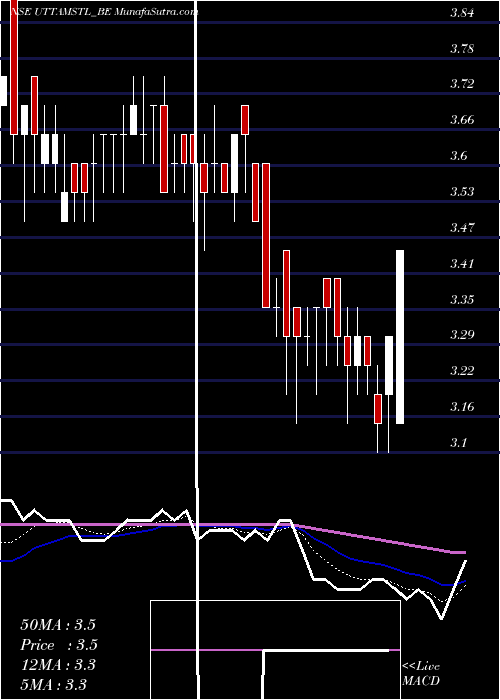Click the tallest red candle near 3.84
500x700 pixels.
[14, 67]
